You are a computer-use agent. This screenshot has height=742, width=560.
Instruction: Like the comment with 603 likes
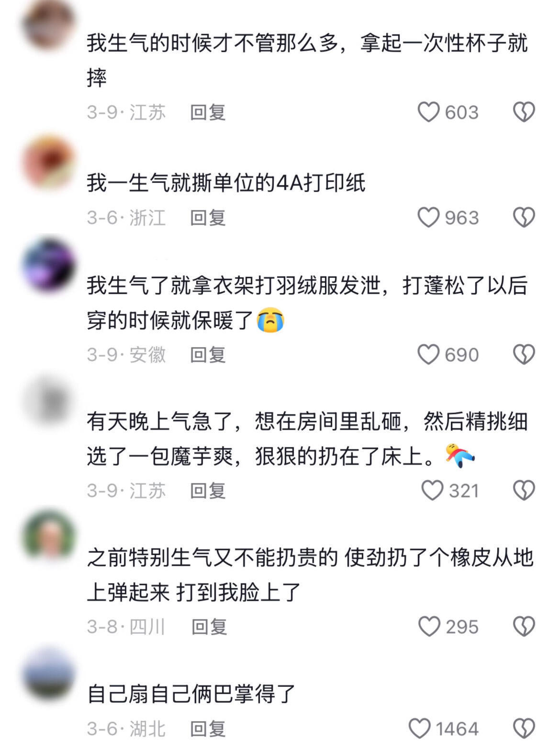(428, 112)
